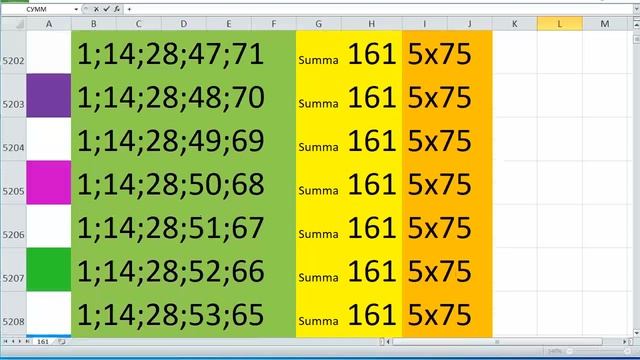Image resolution: width=640 pixels, height=360 pixels.
Task: Click vertical scrollbar down arrow
Action: 636,333
